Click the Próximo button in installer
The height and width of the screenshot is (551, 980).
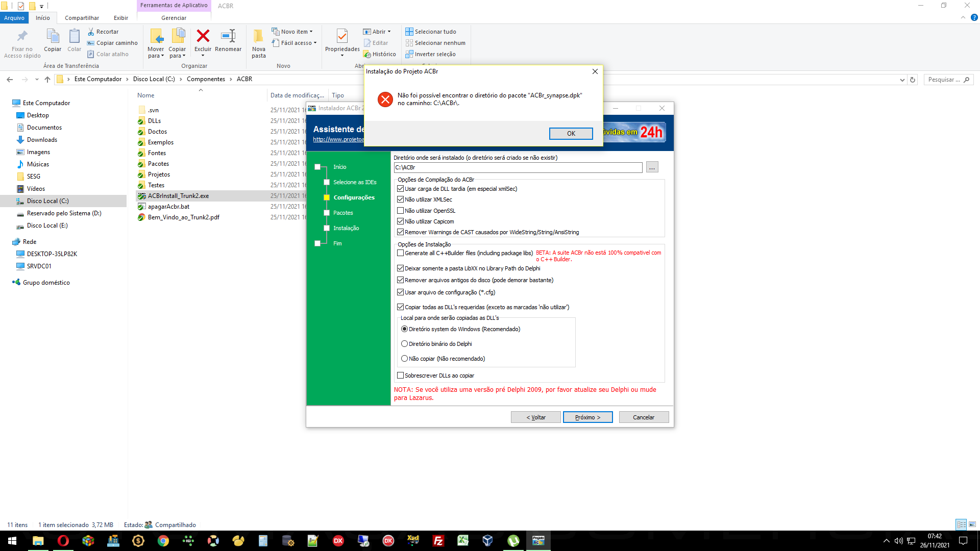[x=587, y=417]
